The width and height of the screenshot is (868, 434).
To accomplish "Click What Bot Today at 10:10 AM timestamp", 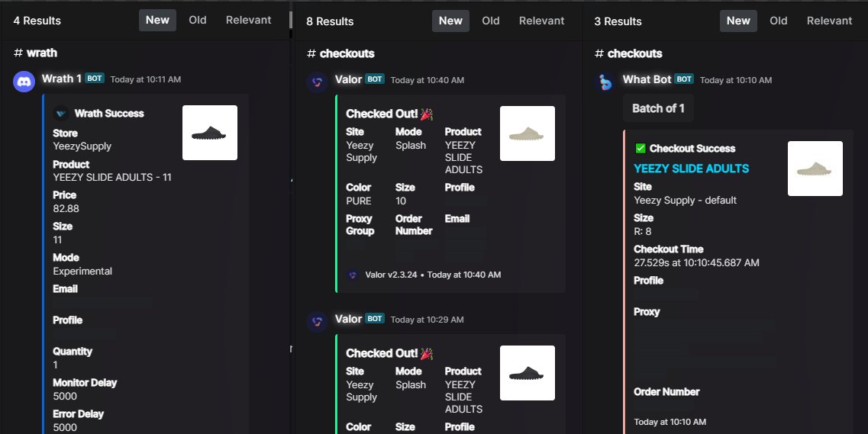I will pos(736,80).
